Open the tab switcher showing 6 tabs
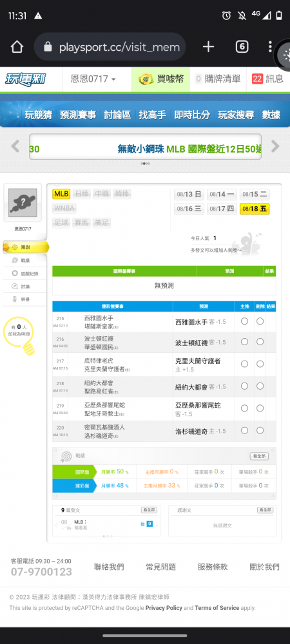This screenshot has height=644, width=290. click(x=242, y=47)
